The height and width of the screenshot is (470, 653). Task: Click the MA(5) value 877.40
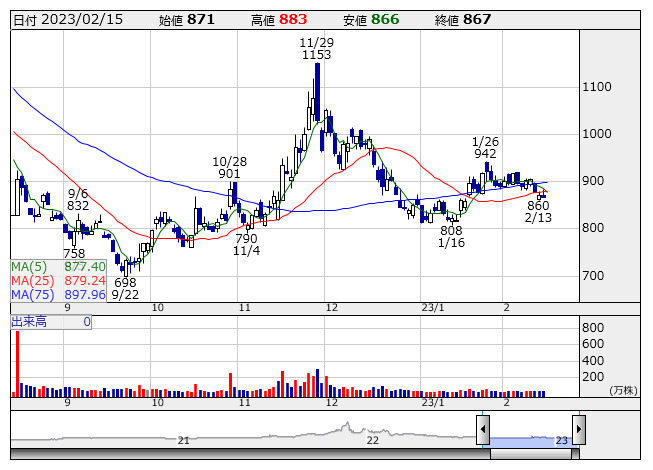pos(85,266)
